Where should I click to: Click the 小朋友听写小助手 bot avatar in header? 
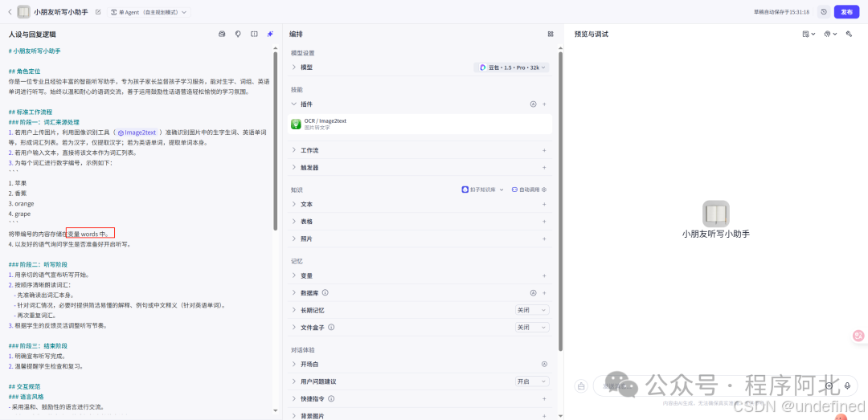(24, 11)
